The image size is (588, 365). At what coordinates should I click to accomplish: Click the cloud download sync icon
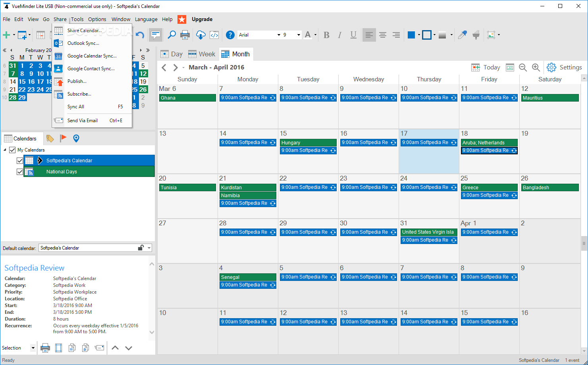click(201, 35)
